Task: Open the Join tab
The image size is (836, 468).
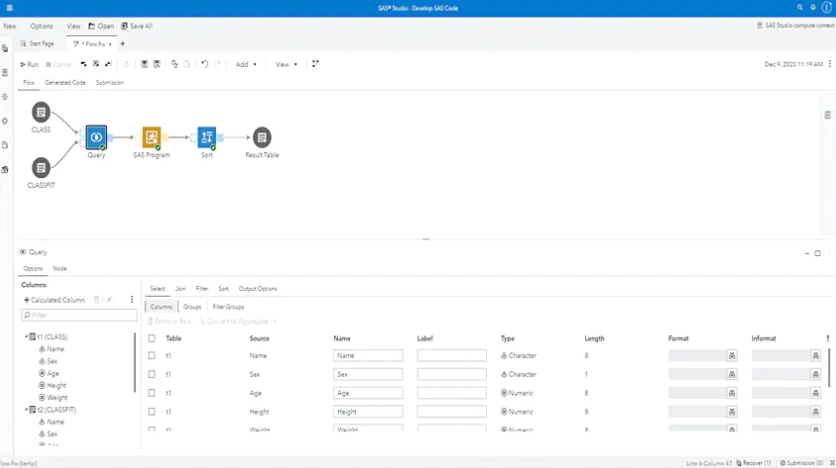Action: tap(180, 288)
